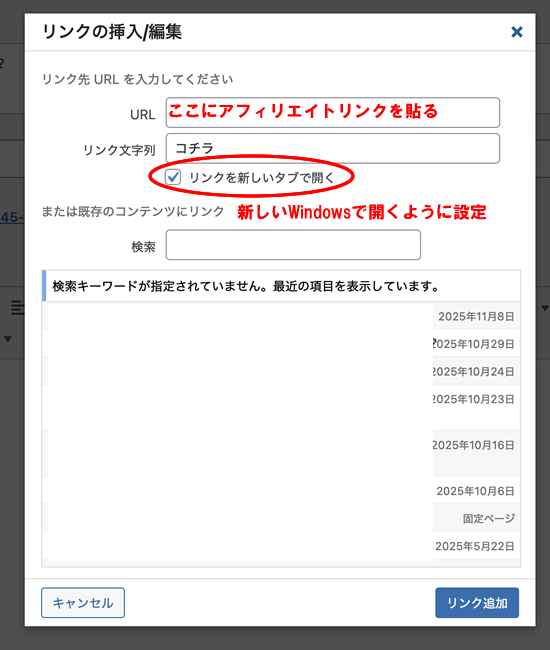Close the リンクの挿入/編集 dialog with X
Screen dimensions: 550x650
point(516,32)
